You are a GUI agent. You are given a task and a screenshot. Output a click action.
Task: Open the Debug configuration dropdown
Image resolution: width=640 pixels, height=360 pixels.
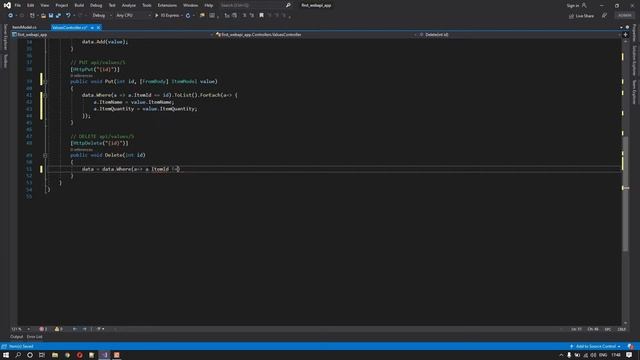pyautogui.click(x=101, y=16)
